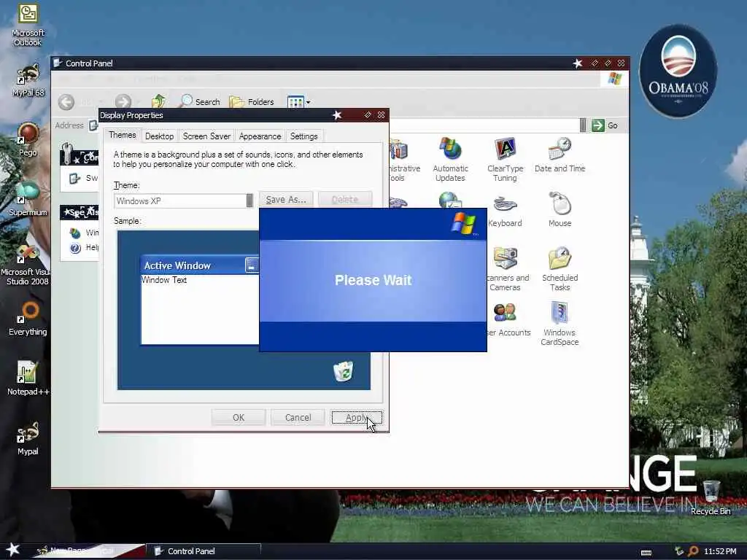Open Windows CardSpace applet

[560, 324]
